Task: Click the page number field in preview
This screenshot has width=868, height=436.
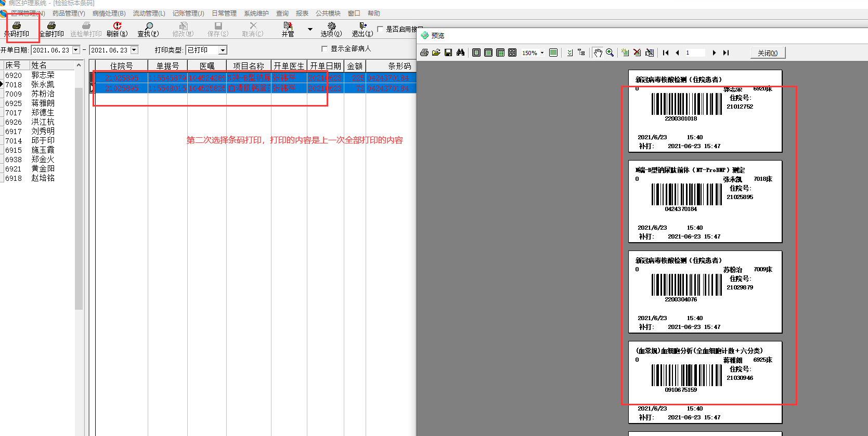Action: click(x=695, y=52)
